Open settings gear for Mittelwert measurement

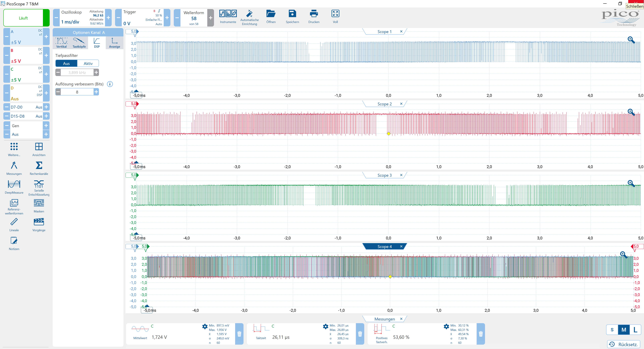coord(205,326)
